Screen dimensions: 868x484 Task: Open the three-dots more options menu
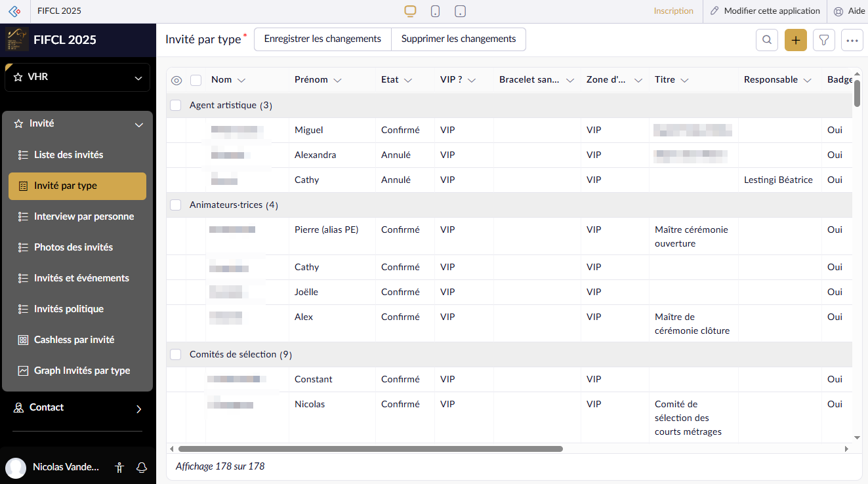tap(852, 40)
